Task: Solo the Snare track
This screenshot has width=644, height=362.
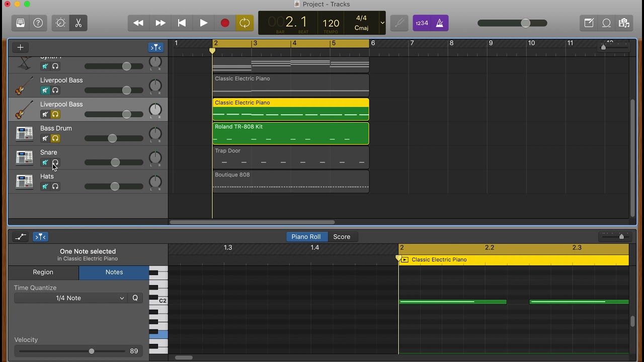Action: pyautogui.click(x=55, y=162)
